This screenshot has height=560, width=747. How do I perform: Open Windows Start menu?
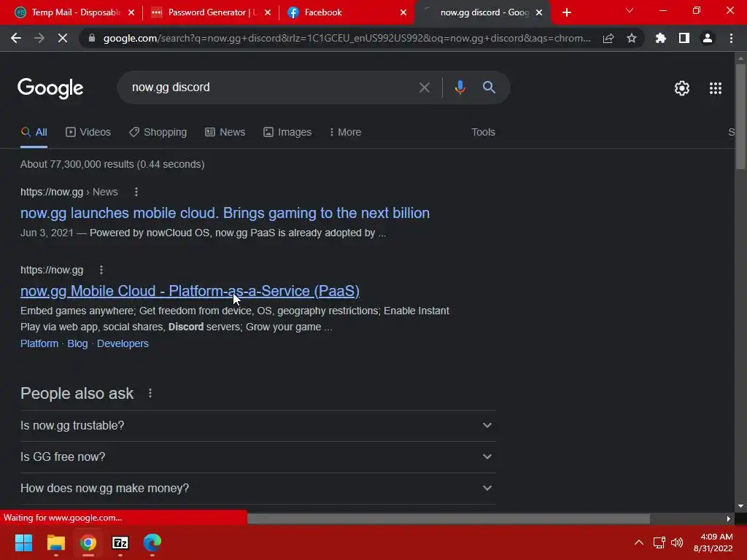pos(23,542)
